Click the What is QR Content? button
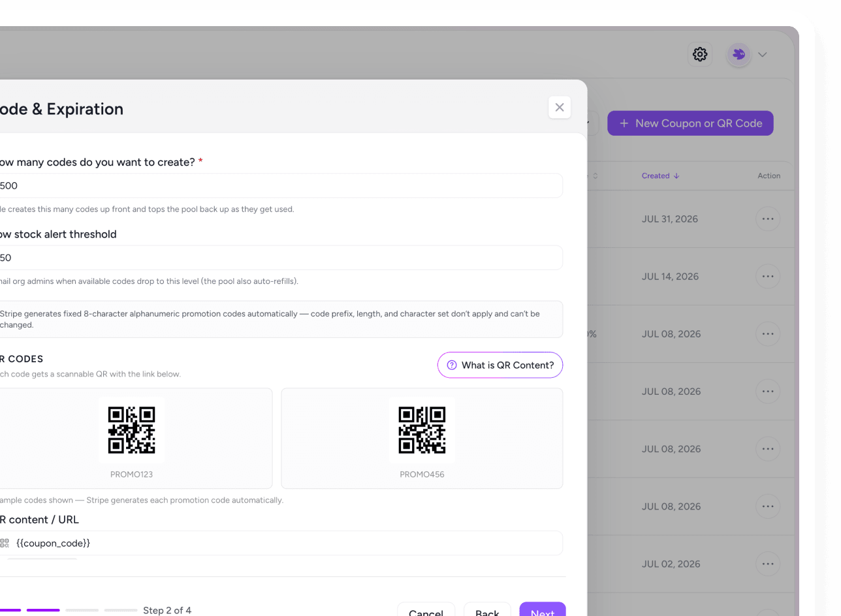The width and height of the screenshot is (841, 616). 500,365
